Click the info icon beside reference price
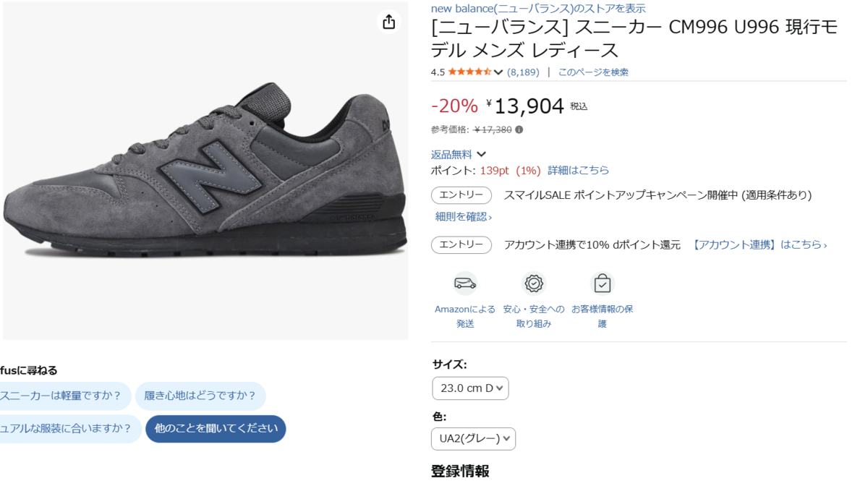 [x=519, y=130]
